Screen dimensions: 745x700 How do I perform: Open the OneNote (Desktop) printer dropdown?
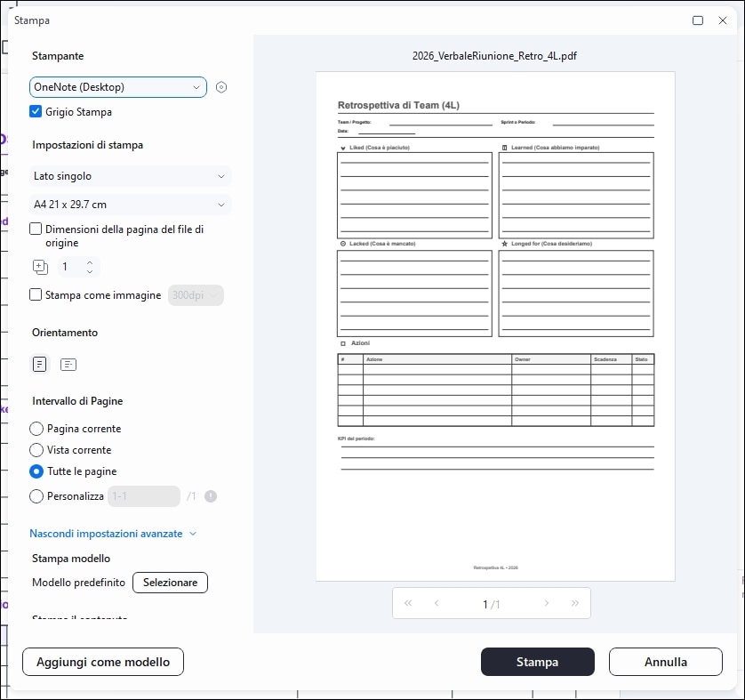tap(117, 87)
